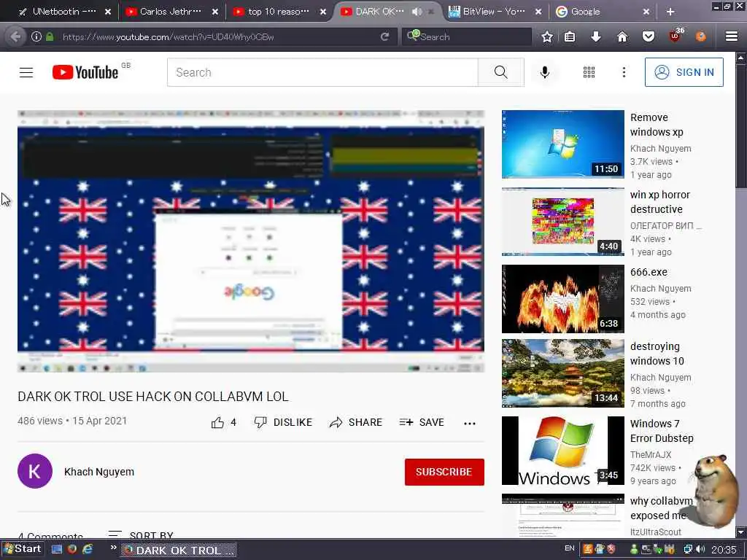Click the '666.exe' video title

coord(649,273)
